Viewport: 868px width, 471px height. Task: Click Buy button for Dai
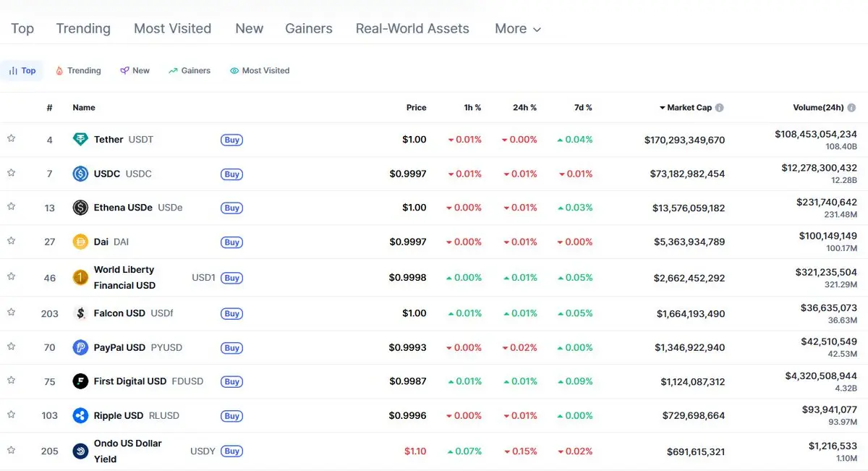(231, 242)
